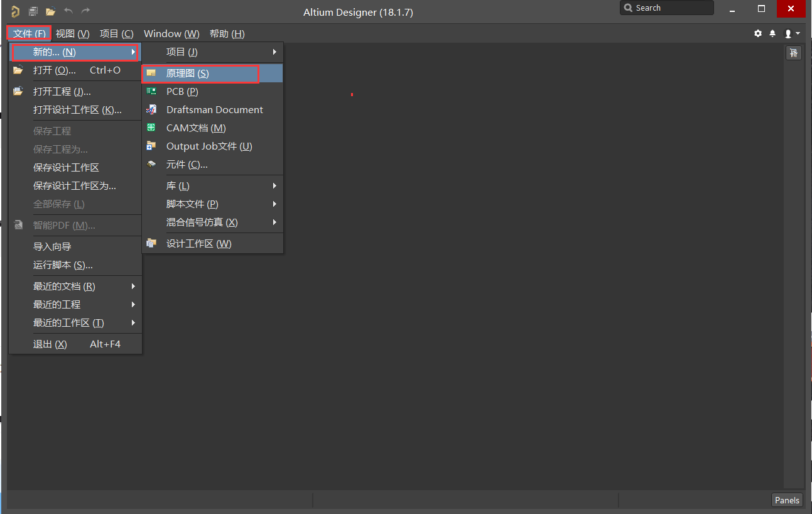
Task: Select 打开设计工作区 (K)... entry
Action: click(x=75, y=110)
